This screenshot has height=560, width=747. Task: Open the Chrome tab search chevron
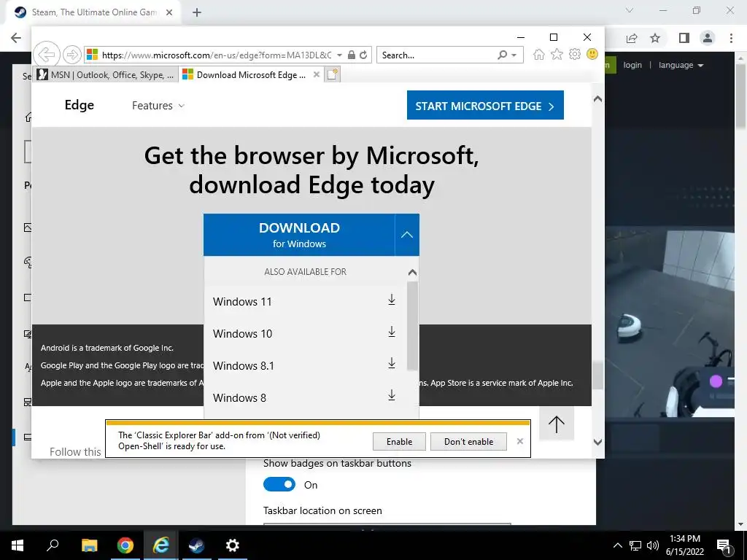[x=630, y=10]
